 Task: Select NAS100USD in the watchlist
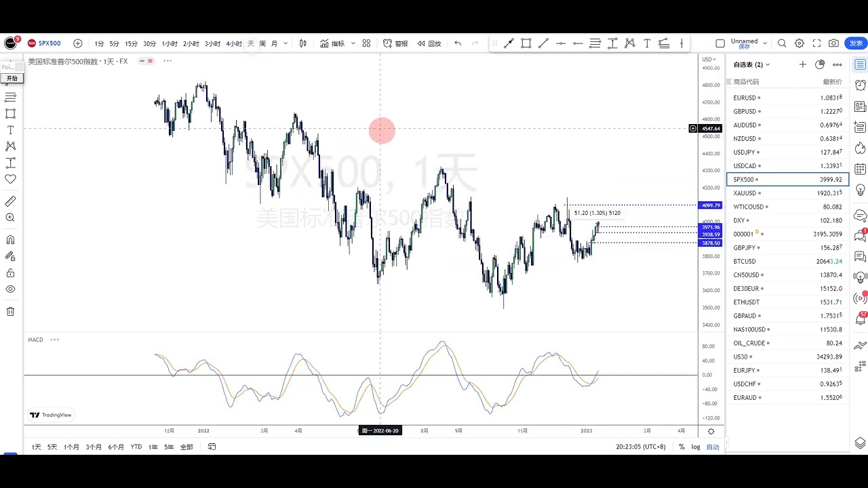pyautogui.click(x=787, y=329)
